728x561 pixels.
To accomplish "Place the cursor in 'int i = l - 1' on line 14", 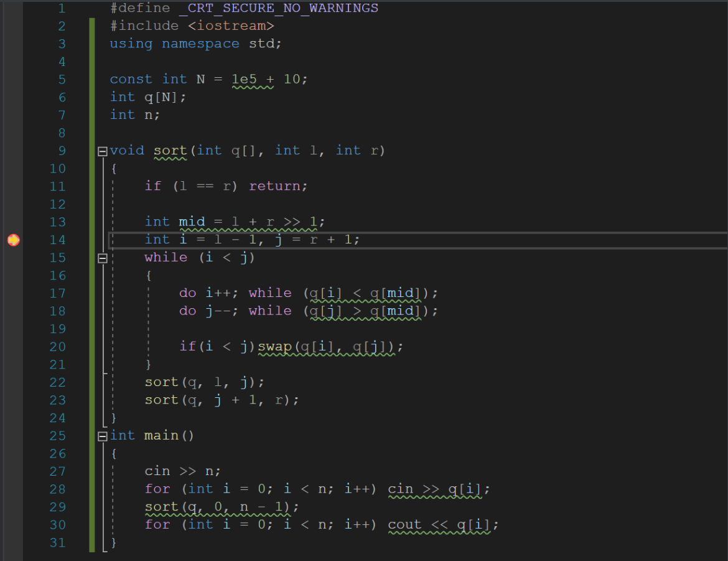I will 202,240.
